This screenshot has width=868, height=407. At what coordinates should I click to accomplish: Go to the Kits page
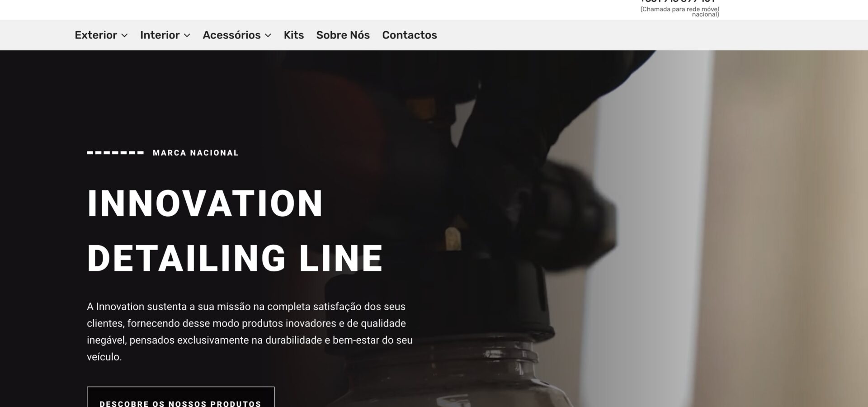(294, 35)
